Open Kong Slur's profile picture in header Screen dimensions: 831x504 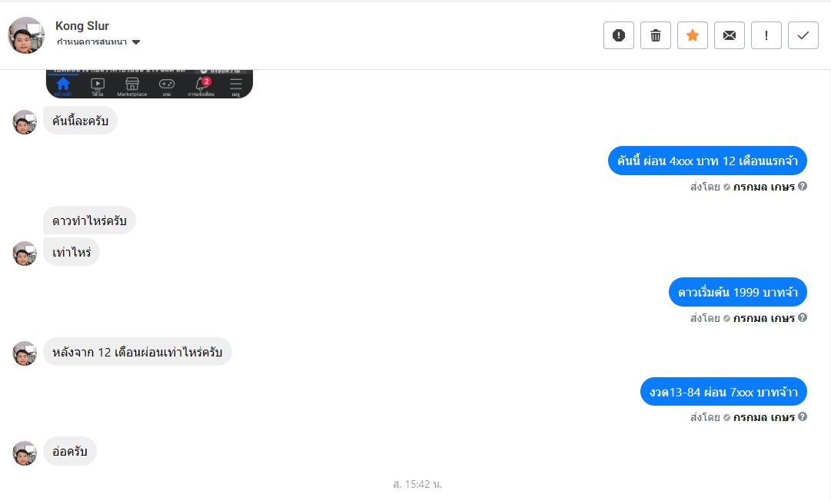click(x=26, y=35)
